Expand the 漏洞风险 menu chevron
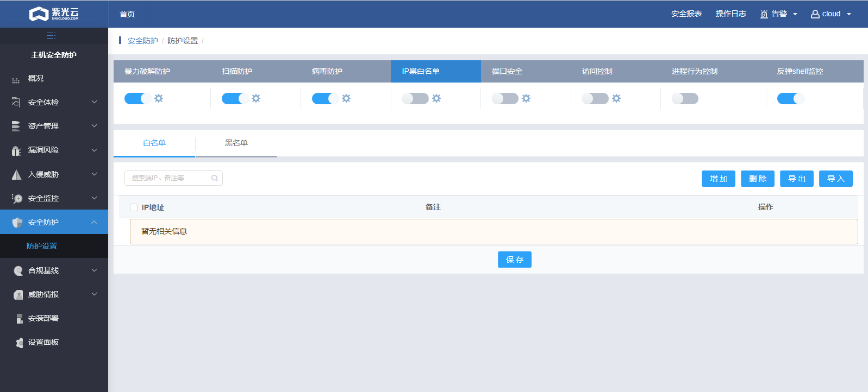 tap(95, 150)
